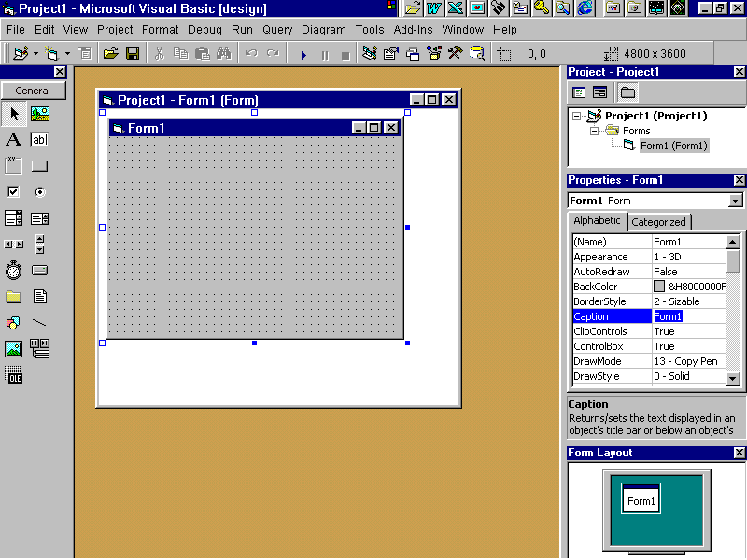Click the Caption value field Form1
This screenshot has height=560, width=747.
(688, 316)
